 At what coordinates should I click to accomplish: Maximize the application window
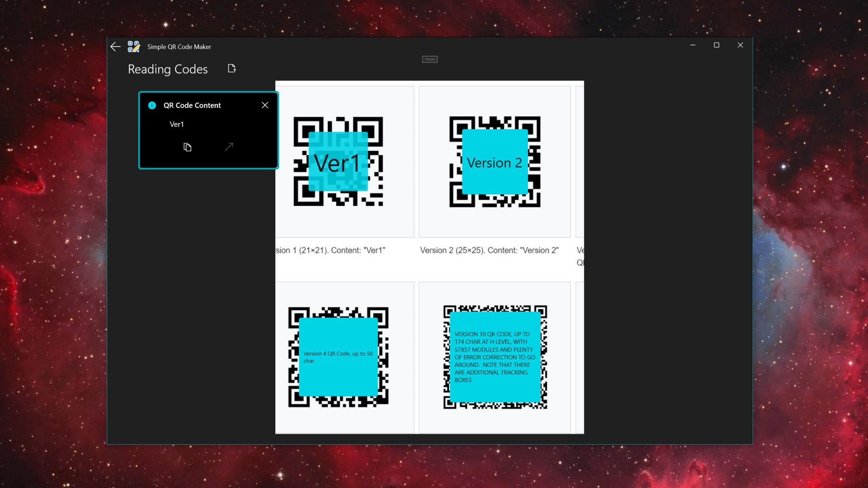pos(717,45)
